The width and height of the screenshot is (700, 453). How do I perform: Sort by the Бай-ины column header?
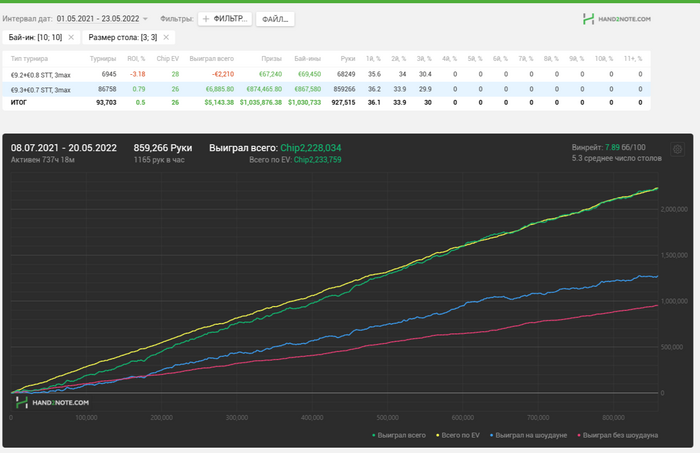(x=308, y=58)
